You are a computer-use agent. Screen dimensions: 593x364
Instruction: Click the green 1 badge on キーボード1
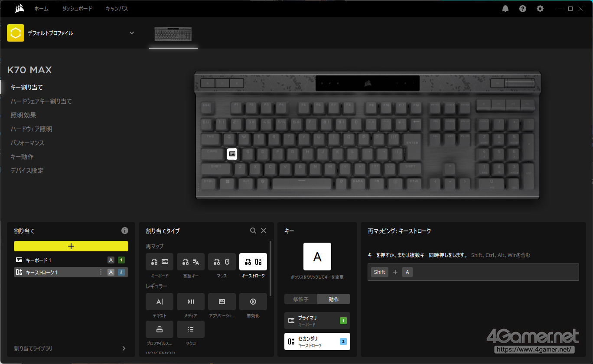(121, 260)
